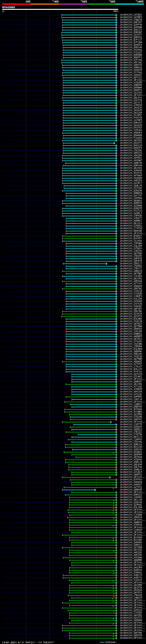Click label UniRef100_C8V5H4
The height and width of the screenshot is (644, 146).
pos(131,198)
